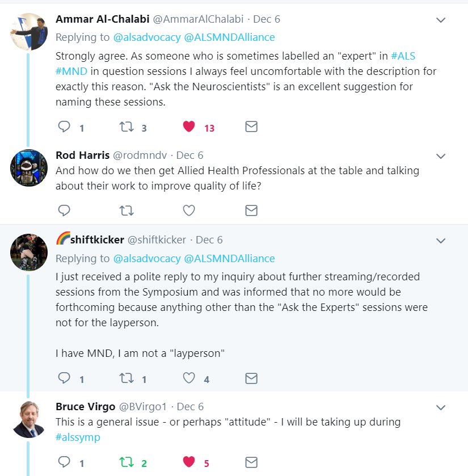This screenshot has height=476, width=468.
Task: Retweet Ammar Al-Chalabi's tweet
Action: [x=127, y=127]
